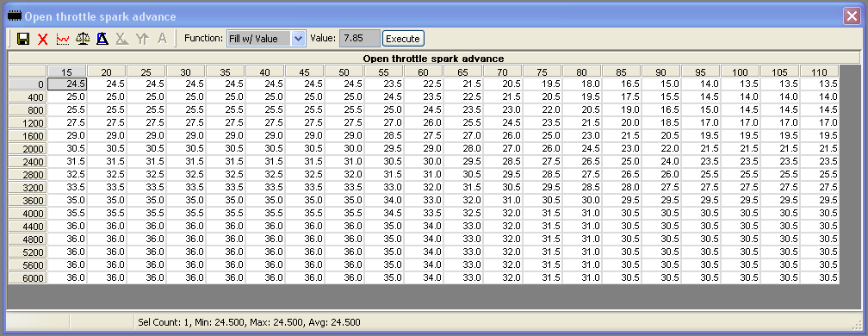The width and height of the screenshot is (868, 336).
Task: Click the floppy disk save icon
Action: pyautogui.click(x=23, y=39)
